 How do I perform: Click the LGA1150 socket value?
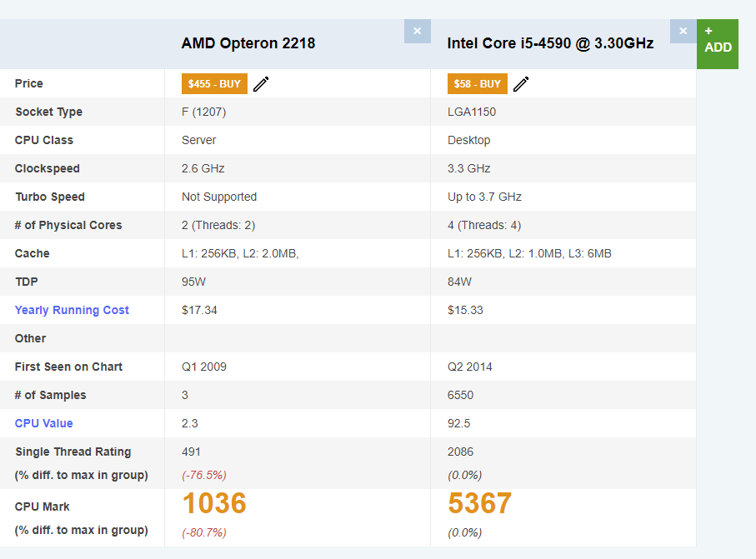coord(471,112)
